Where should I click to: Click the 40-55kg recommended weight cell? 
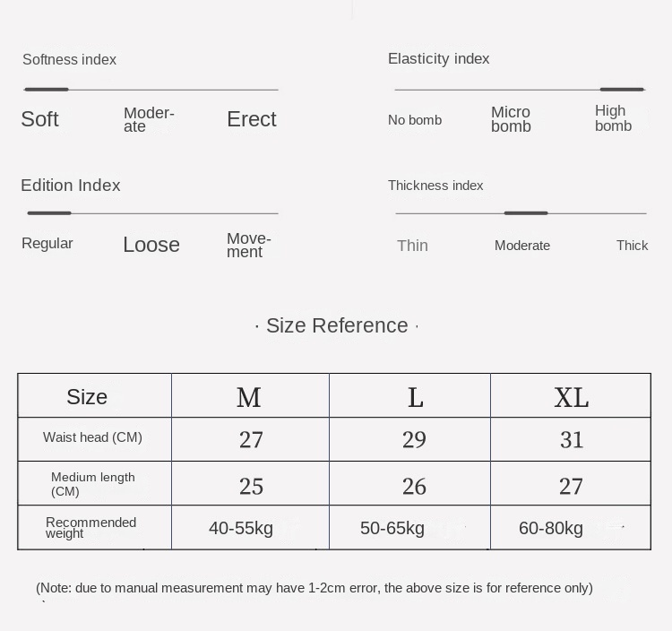click(241, 528)
